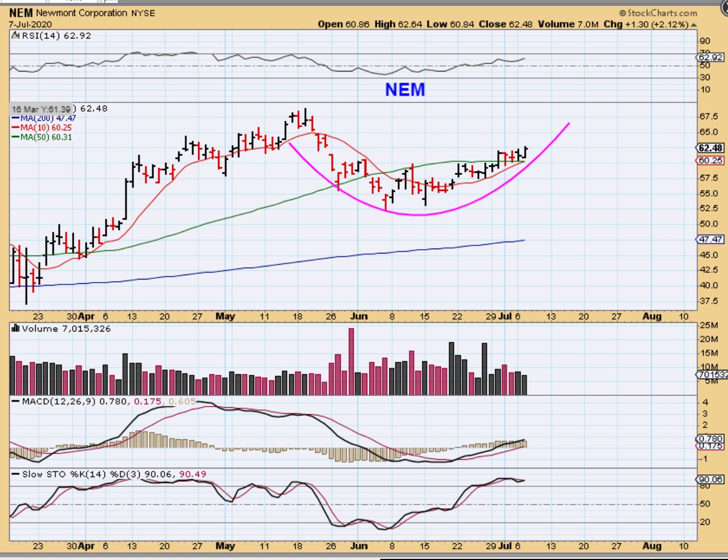Screen dimensions: 728x560
Task: Click the 45.0 price axis label
Action: (708, 255)
